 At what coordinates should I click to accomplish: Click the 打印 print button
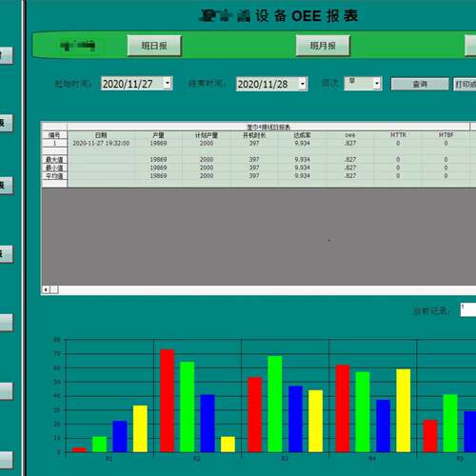465,84
